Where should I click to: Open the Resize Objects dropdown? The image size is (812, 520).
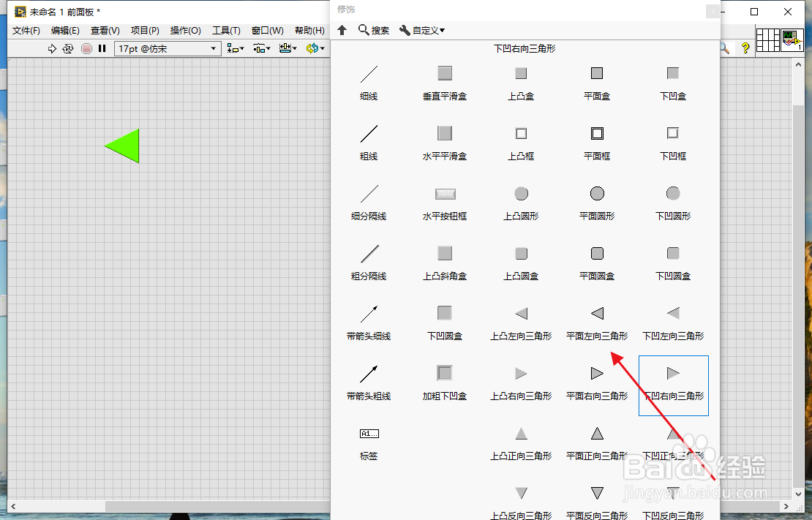288,49
